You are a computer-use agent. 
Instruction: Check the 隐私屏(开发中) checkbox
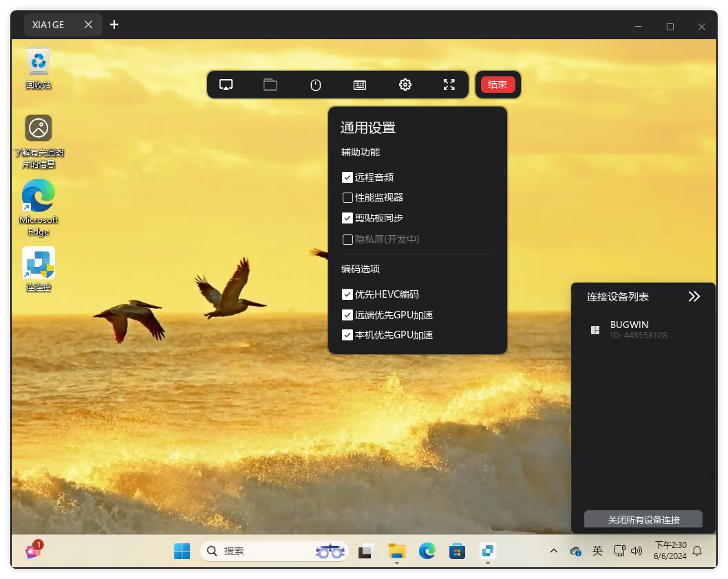347,239
